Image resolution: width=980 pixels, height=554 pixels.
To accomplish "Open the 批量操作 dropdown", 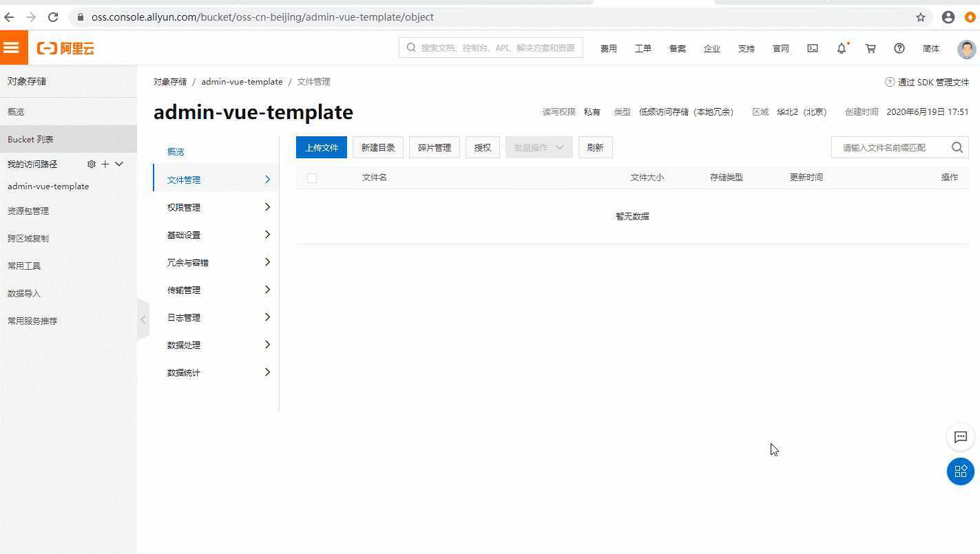I will point(539,147).
